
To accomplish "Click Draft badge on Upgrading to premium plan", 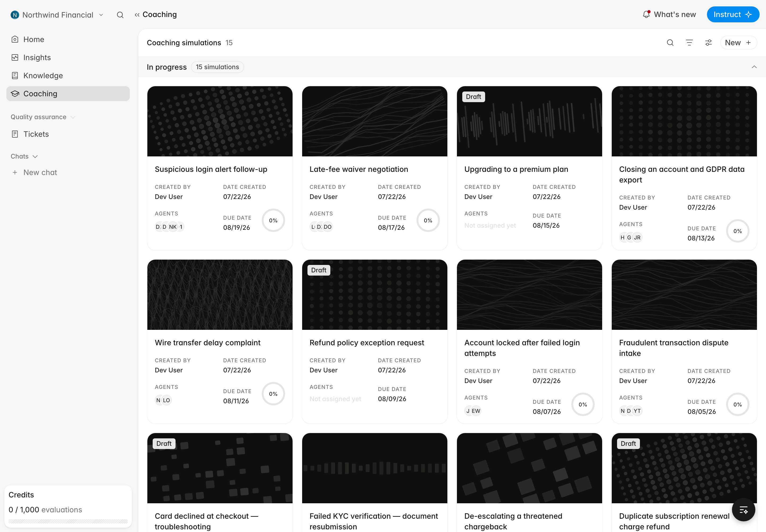I will point(473,97).
